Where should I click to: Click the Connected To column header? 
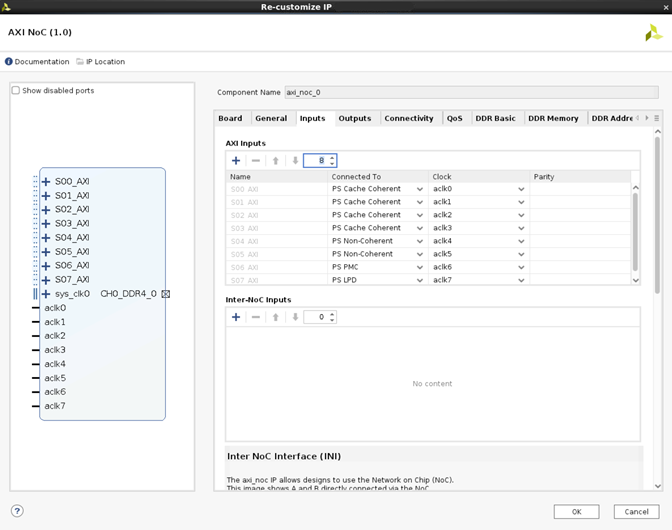pyautogui.click(x=378, y=177)
